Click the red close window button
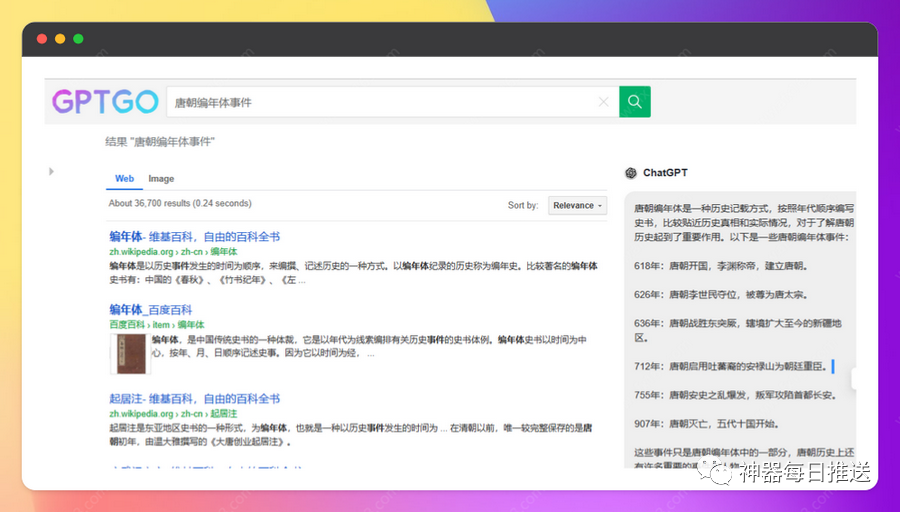The image size is (900, 512). (42, 38)
